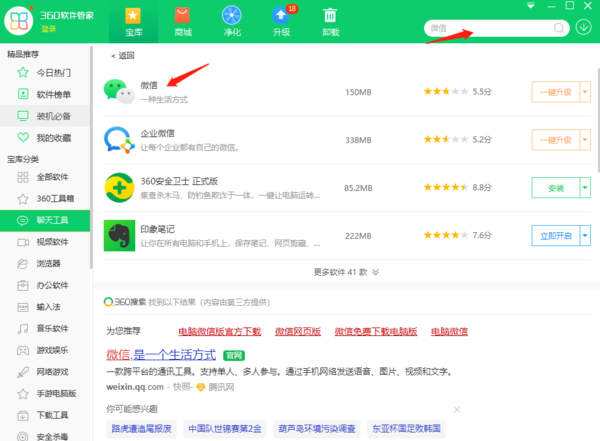
Task: Open 我的收藏 favorites
Action: click(x=45, y=138)
